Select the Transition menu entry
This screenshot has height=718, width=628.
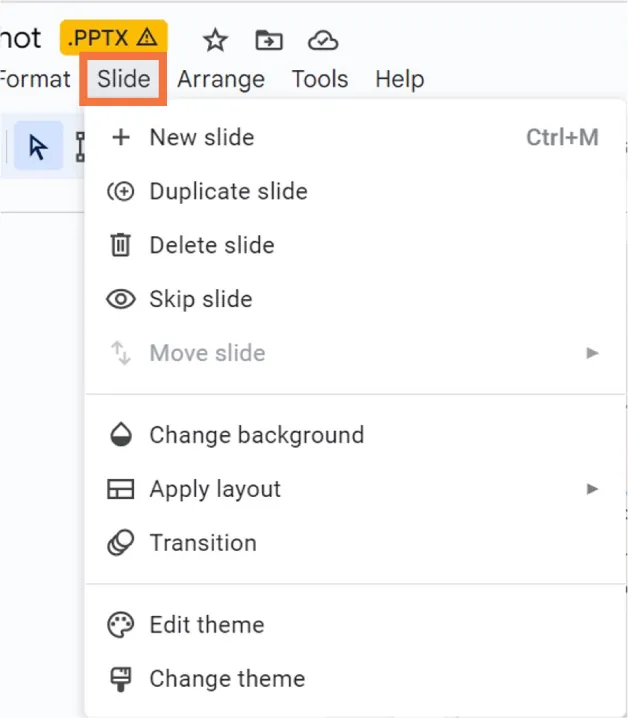[x=203, y=543]
